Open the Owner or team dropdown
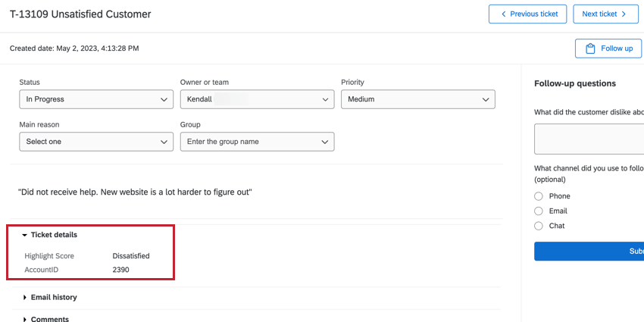The height and width of the screenshot is (322, 644). pyautogui.click(x=257, y=99)
